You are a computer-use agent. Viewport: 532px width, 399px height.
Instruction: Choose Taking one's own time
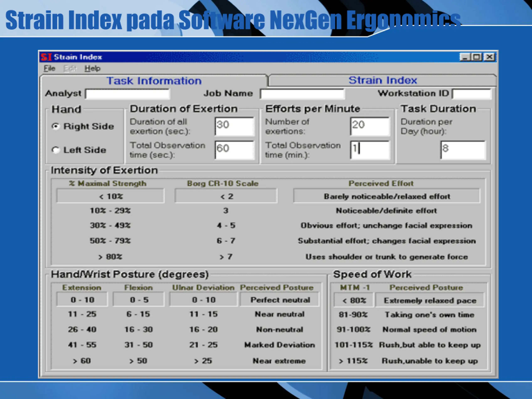coord(430,315)
